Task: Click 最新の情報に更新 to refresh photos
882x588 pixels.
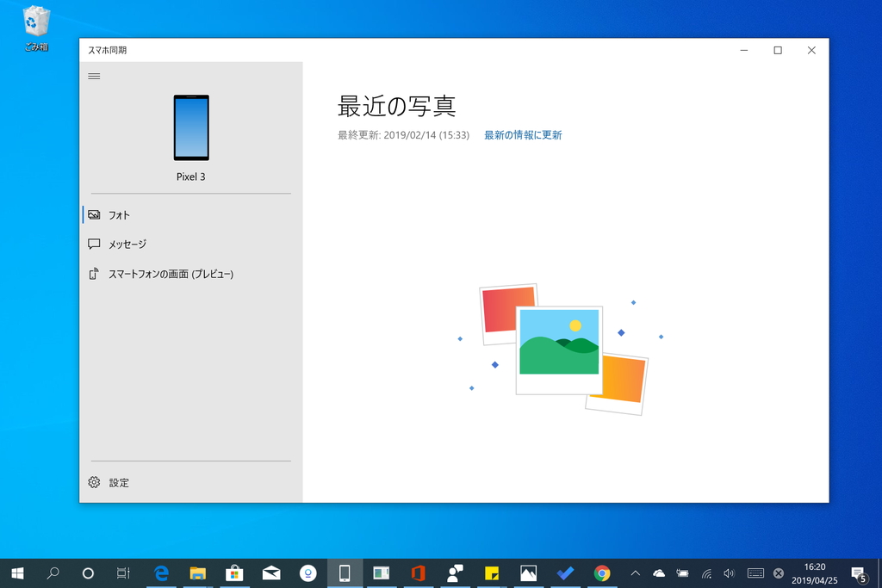Action: (523, 135)
